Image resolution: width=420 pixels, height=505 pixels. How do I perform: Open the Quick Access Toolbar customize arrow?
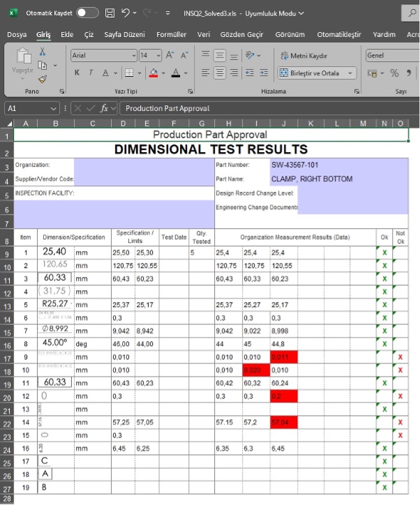tap(168, 13)
